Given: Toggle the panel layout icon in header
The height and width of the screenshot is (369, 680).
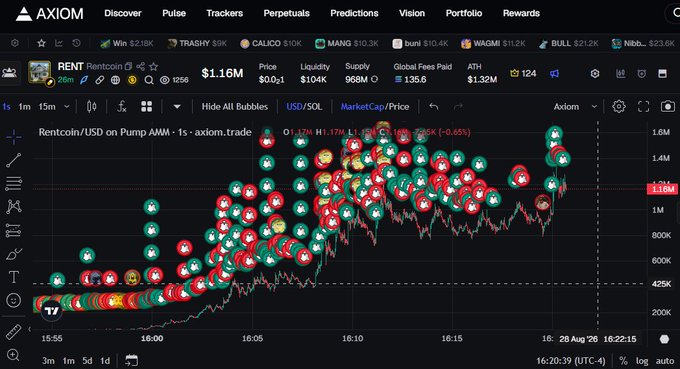Looking at the screenshot, I should click(662, 74).
